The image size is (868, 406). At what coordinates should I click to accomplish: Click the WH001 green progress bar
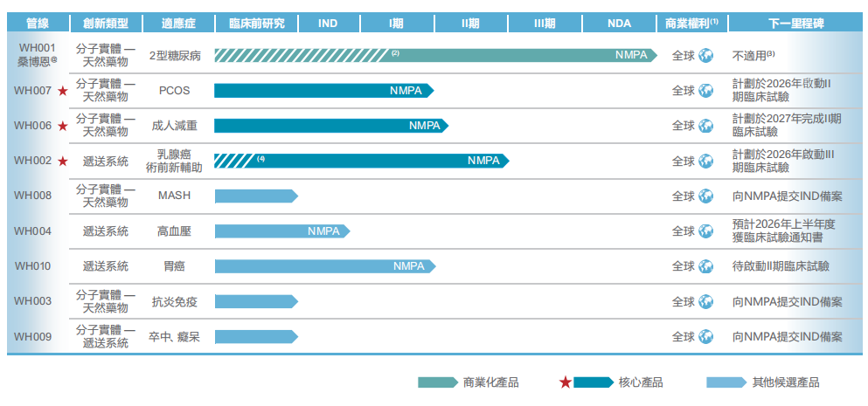click(435, 55)
